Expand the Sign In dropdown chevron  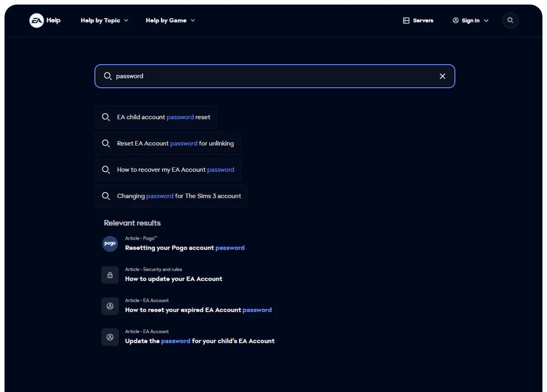(486, 20)
